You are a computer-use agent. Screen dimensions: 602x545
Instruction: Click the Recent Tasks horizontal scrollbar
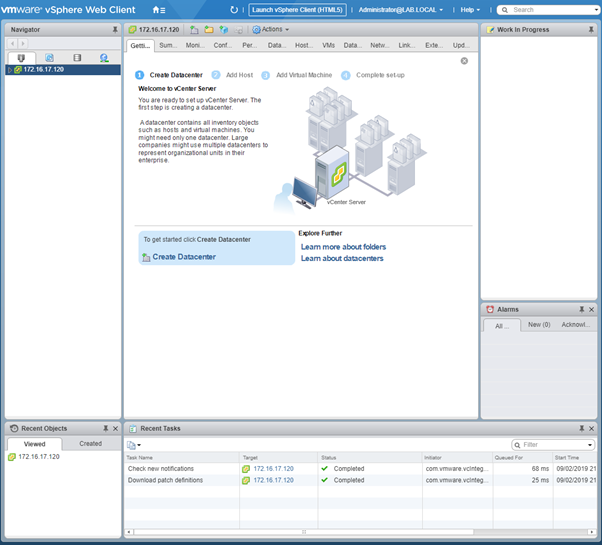pos(303,532)
